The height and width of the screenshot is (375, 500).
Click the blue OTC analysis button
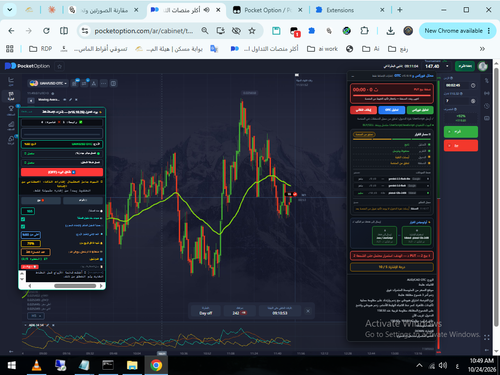[x=392, y=110]
